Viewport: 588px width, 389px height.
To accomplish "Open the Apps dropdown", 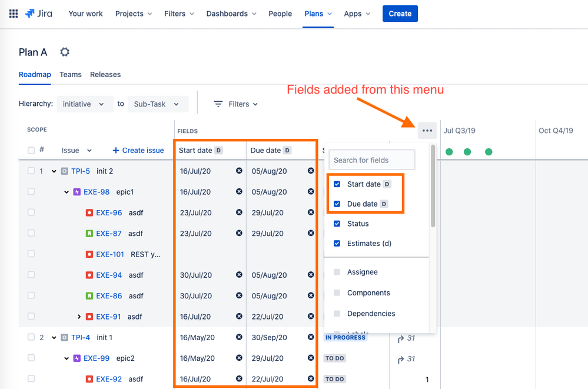I will click(x=357, y=14).
